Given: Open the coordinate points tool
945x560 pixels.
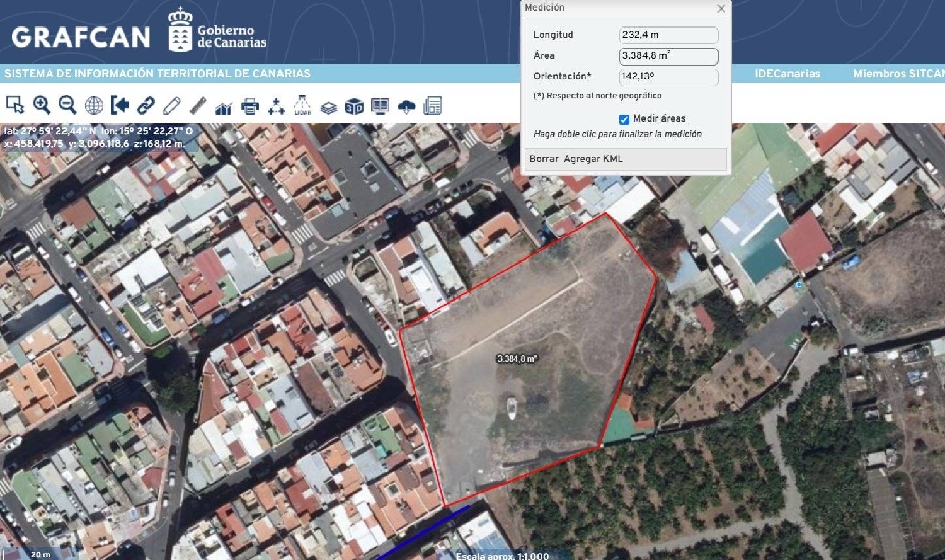Looking at the screenshot, I should coord(276,106).
